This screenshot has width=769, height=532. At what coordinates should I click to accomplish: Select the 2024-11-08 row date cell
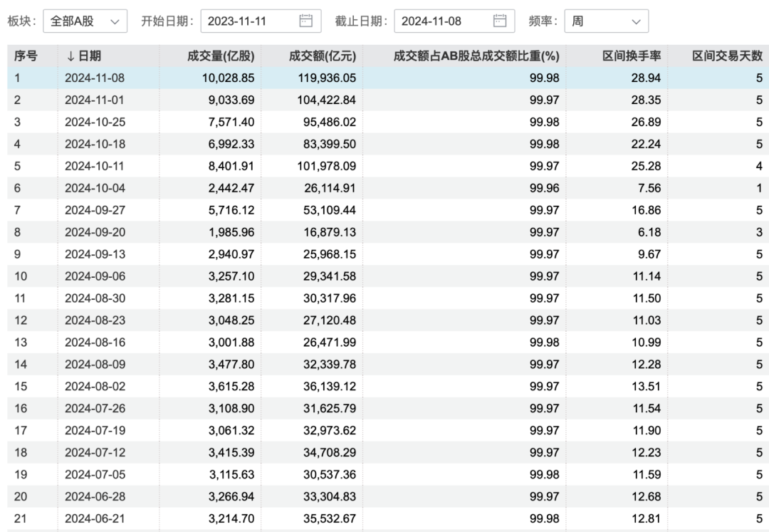[95, 78]
